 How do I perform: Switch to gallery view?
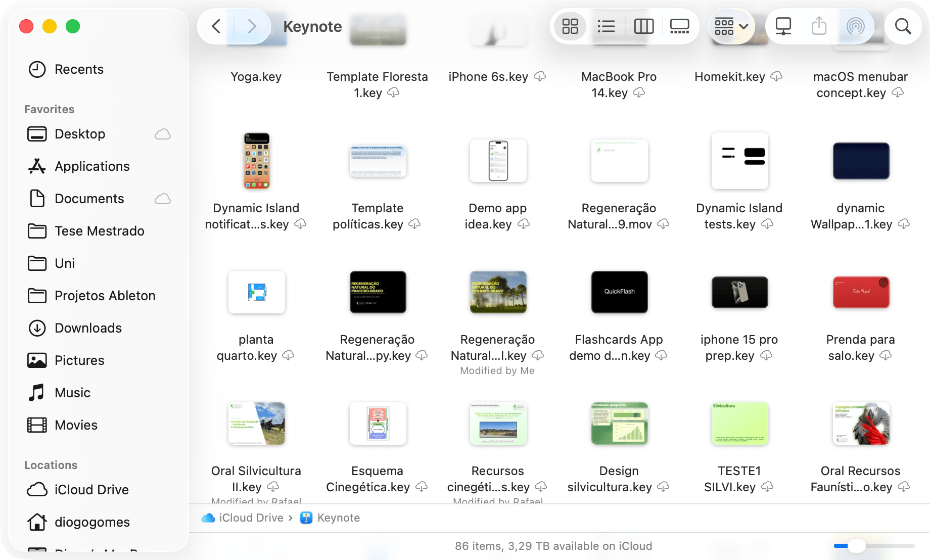[679, 26]
